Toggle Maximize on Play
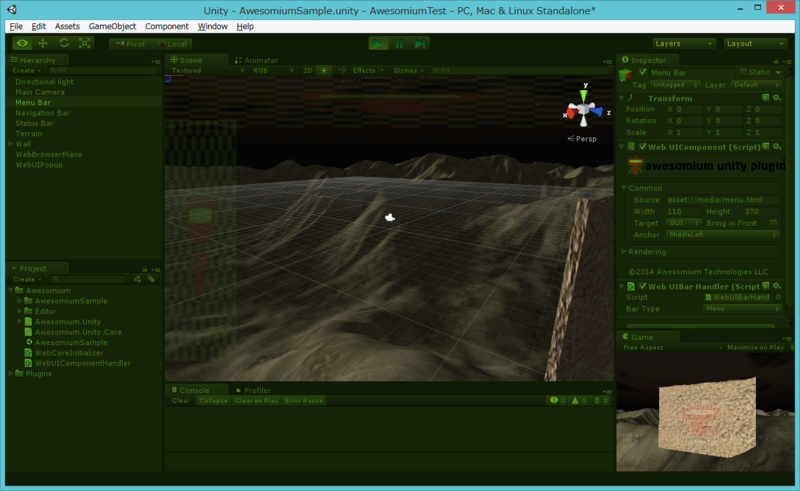The height and width of the screenshot is (491, 800). (755, 348)
